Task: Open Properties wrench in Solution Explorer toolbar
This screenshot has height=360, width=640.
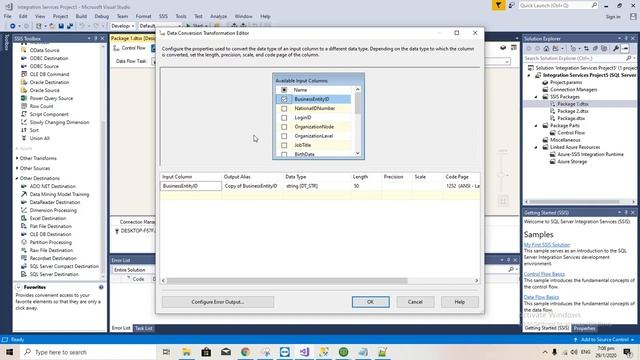Action: tap(616, 49)
